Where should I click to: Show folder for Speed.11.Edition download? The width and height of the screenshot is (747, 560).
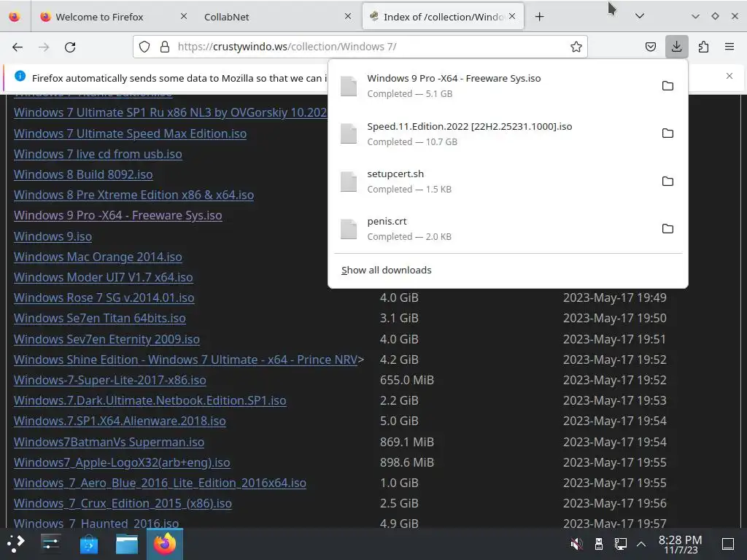(667, 133)
